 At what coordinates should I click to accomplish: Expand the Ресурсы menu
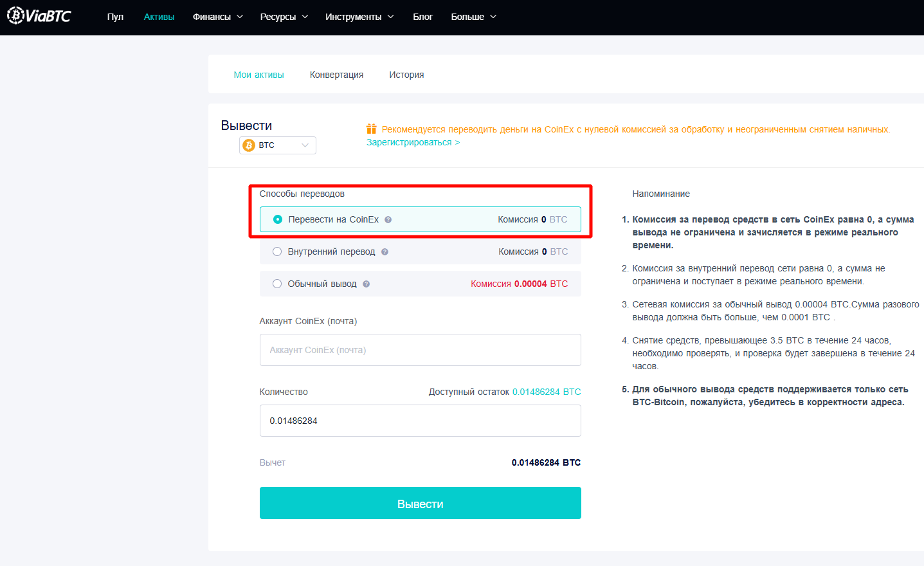(x=284, y=17)
